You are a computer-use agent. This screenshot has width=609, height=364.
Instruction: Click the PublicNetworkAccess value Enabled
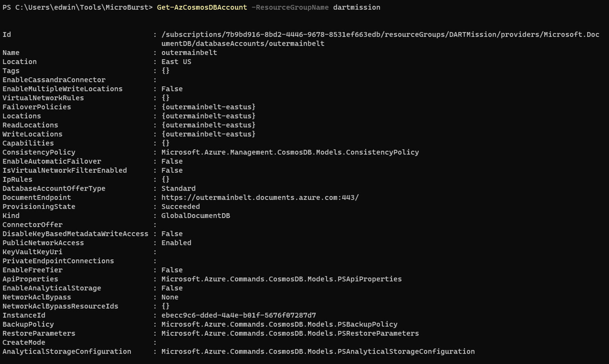[176, 243]
